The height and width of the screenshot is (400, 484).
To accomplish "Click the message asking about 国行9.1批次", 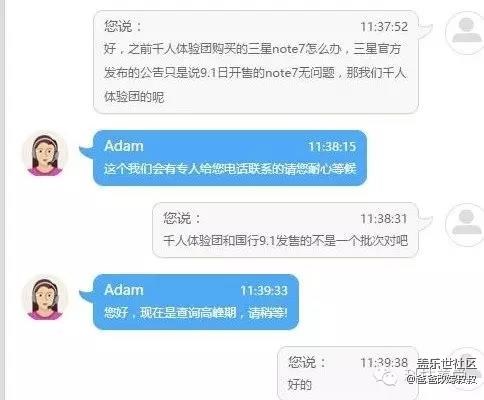I will (x=285, y=230).
